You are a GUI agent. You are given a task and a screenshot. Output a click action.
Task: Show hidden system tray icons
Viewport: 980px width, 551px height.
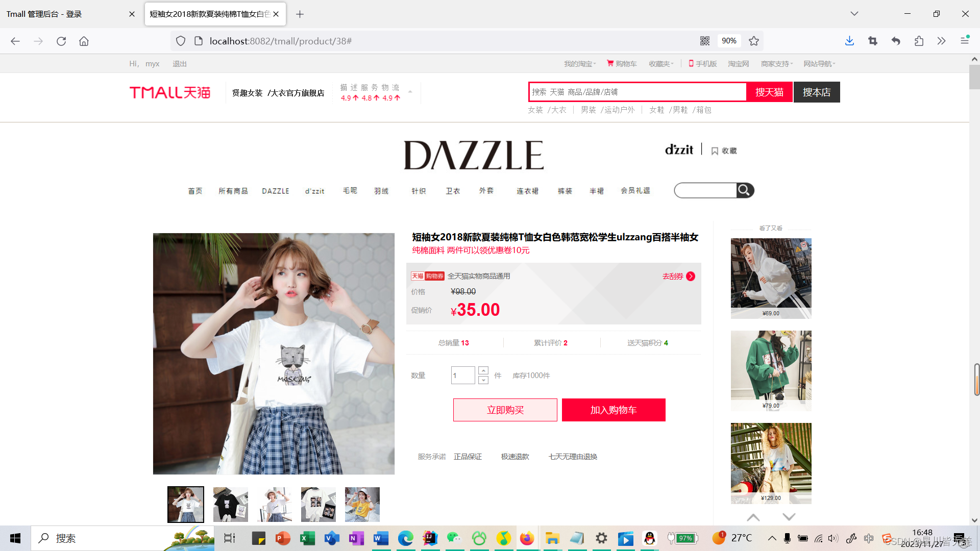(772, 538)
